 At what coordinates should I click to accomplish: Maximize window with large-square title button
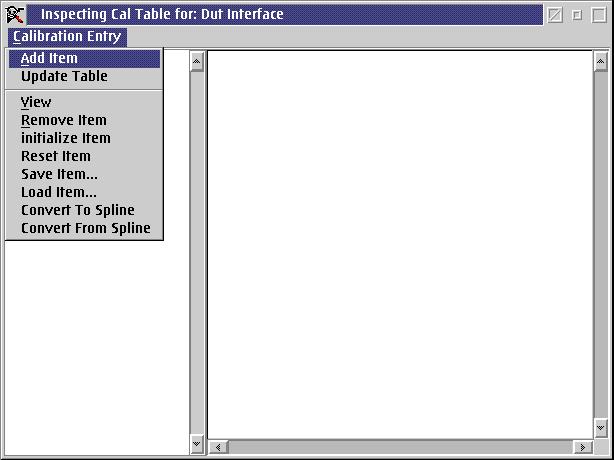pos(599,15)
